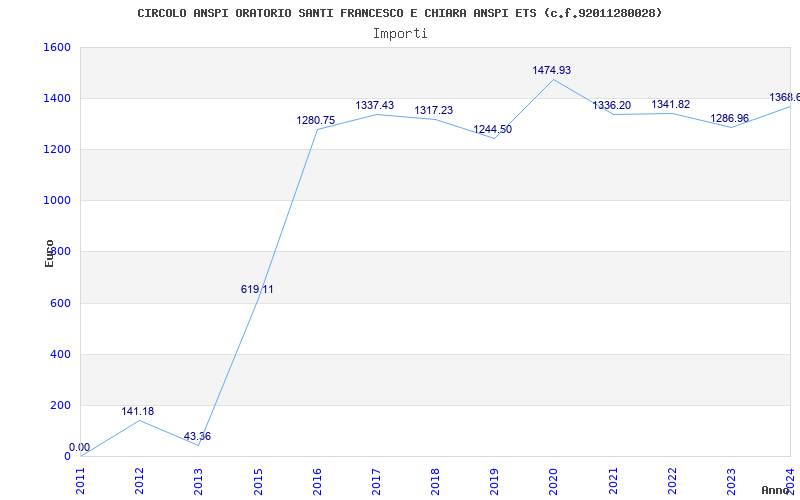Click the Anno axis title
Image resolution: width=800 pixels, height=500 pixels.
click(776, 491)
